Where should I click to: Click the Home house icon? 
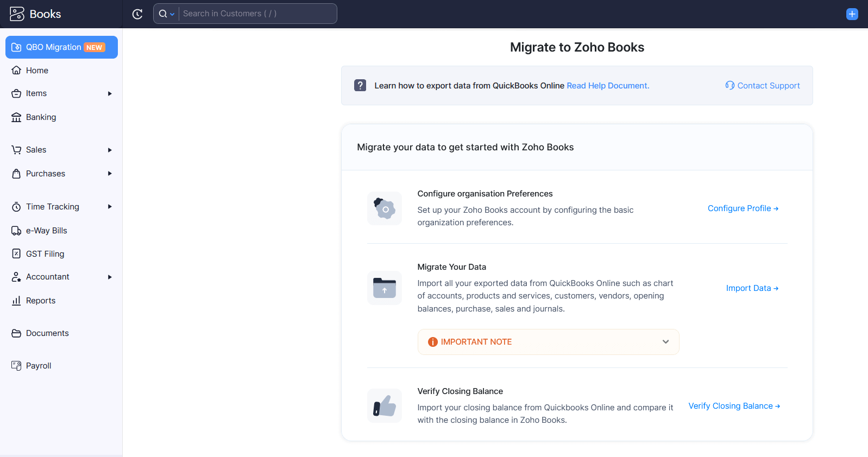coord(16,70)
